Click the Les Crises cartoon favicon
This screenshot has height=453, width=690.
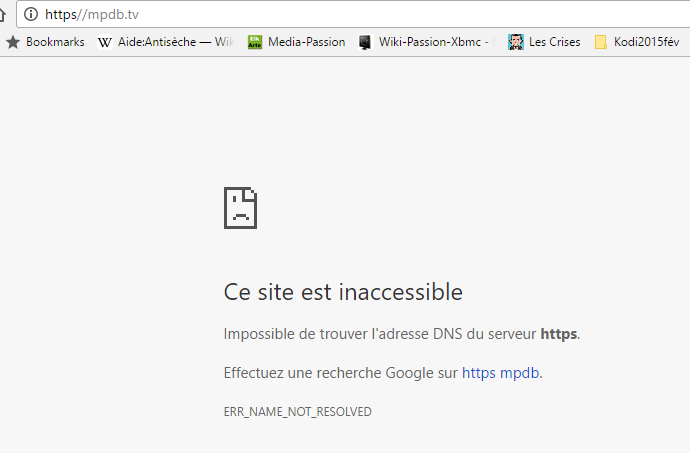click(515, 42)
